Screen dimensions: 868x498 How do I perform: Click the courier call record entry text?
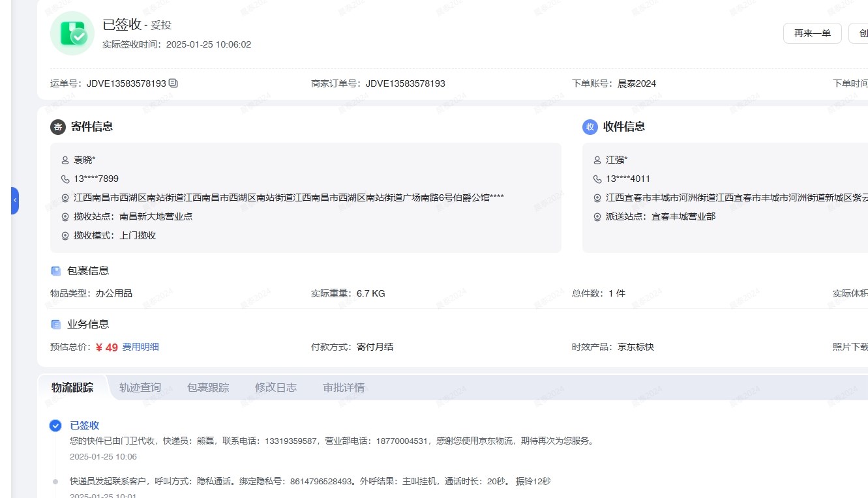pyautogui.click(x=310, y=481)
